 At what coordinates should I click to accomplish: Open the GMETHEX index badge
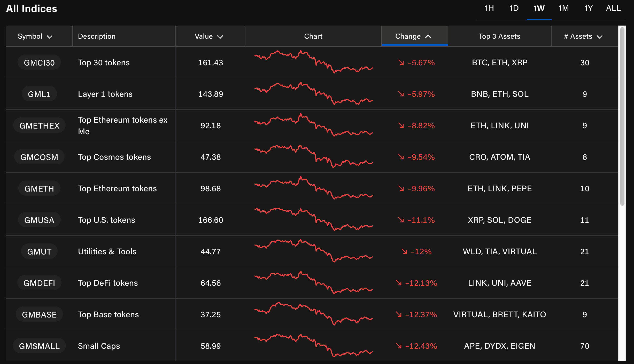coord(39,125)
